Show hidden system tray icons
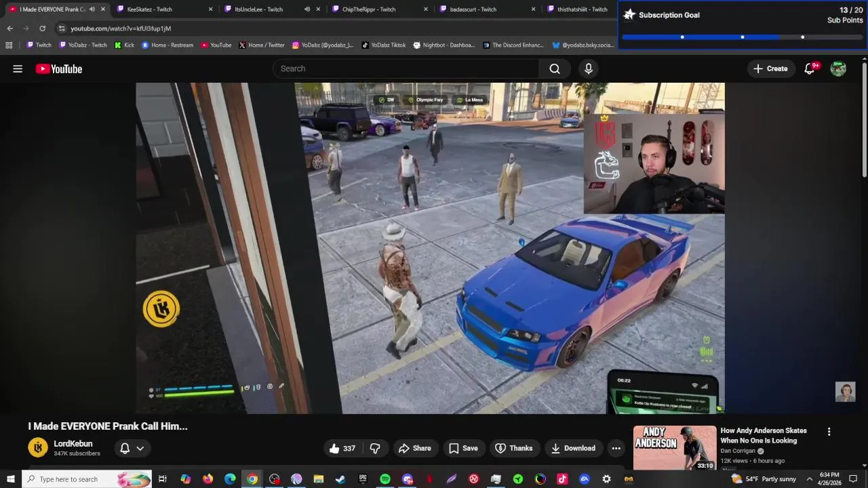The width and height of the screenshot is (868, 488). point(809,479)
